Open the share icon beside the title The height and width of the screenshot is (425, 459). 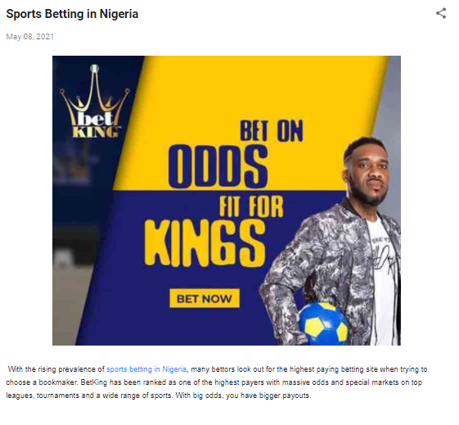(x=441, y=13)
